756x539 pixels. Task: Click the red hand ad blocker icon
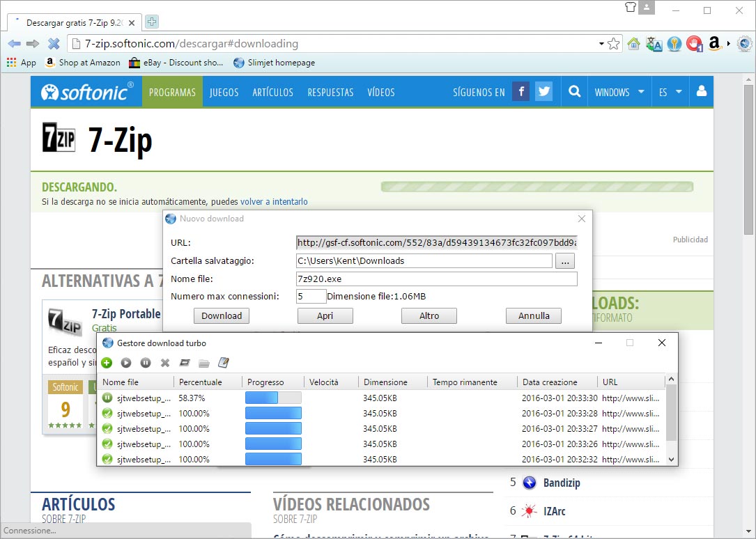pyautogui.click(x=694, y=44)
